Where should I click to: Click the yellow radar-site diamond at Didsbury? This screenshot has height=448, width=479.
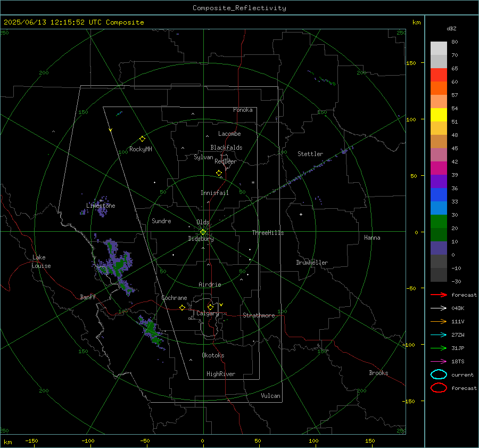click(x=203, y=232)
